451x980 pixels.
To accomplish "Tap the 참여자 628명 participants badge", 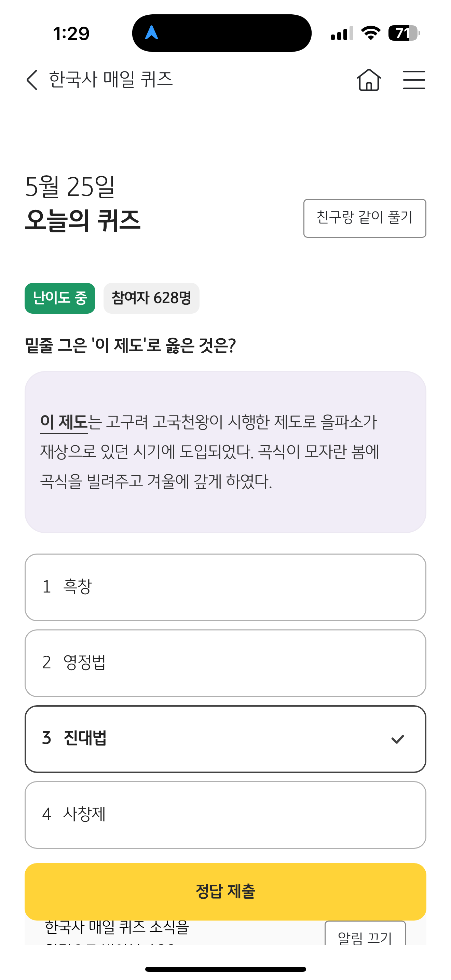I will tap(151, 298).
